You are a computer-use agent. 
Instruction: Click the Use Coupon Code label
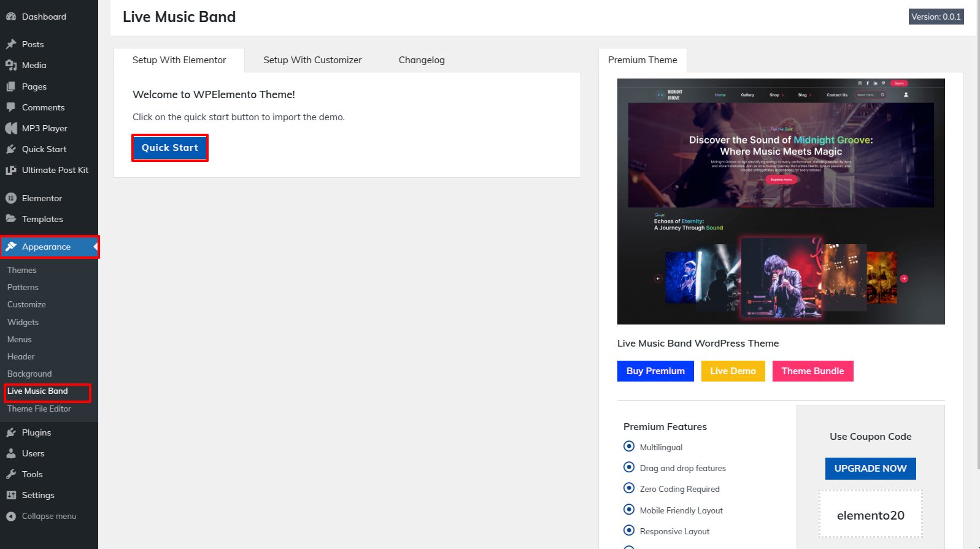pyautogui.click(x=870, y=437)
